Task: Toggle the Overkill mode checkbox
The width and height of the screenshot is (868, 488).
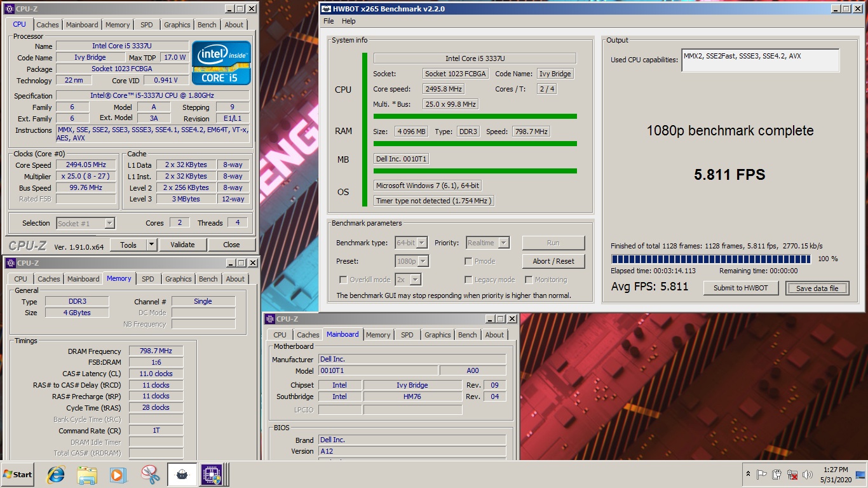Action: 343,280
